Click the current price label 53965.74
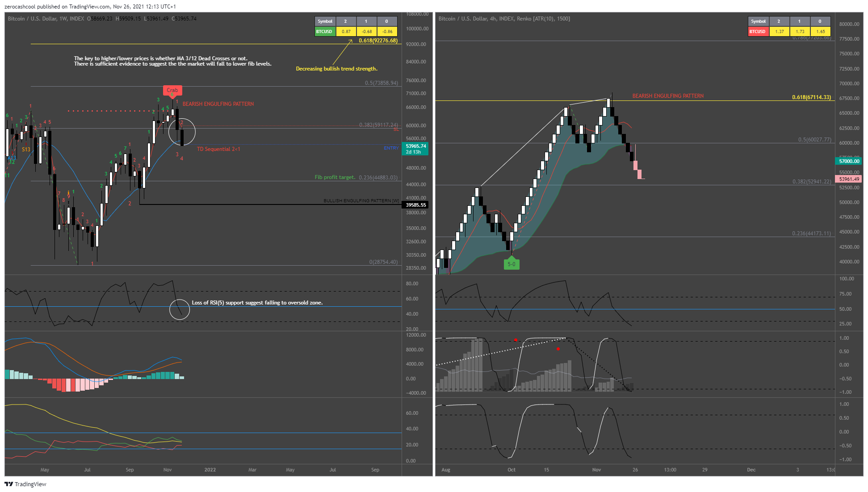 [x=416, y=146]
